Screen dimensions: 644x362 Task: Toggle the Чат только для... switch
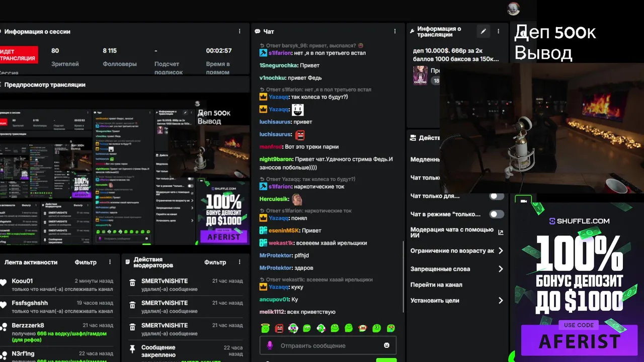(497, 196)
